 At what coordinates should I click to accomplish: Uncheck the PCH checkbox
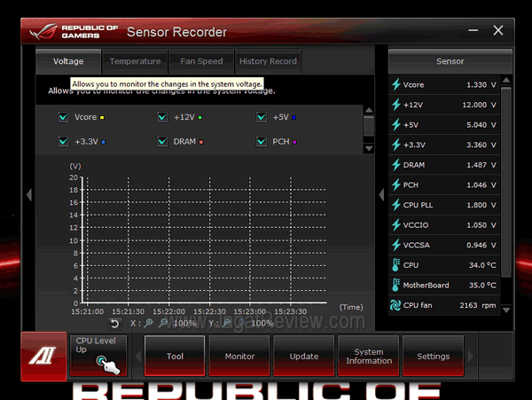coord(262,142)
